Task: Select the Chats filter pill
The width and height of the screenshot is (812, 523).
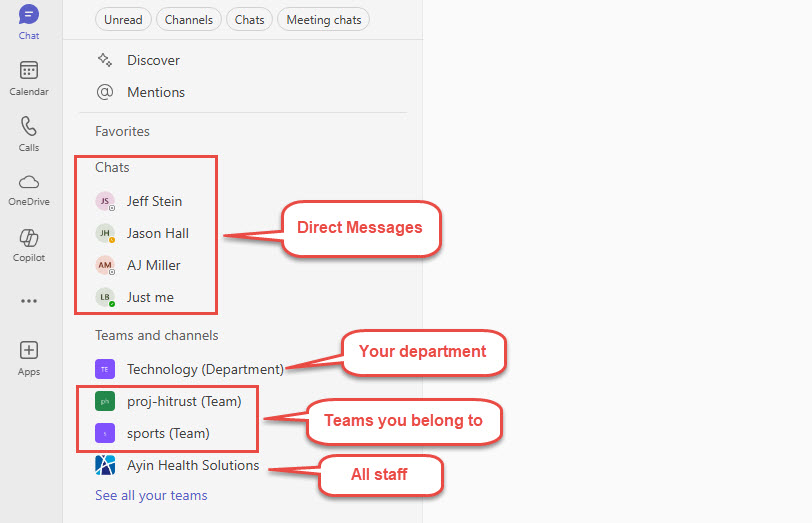Action: (x=250, y=20)
